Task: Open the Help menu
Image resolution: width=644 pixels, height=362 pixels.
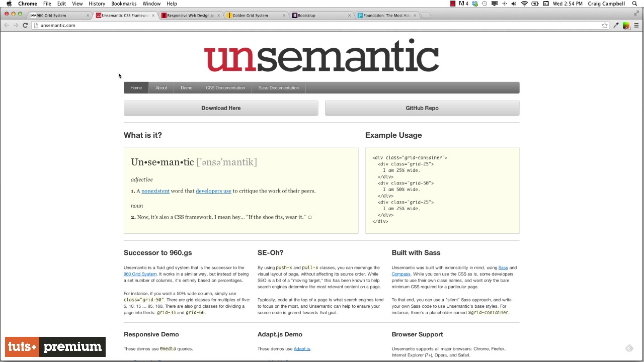Action: click(x=172, y=4)
